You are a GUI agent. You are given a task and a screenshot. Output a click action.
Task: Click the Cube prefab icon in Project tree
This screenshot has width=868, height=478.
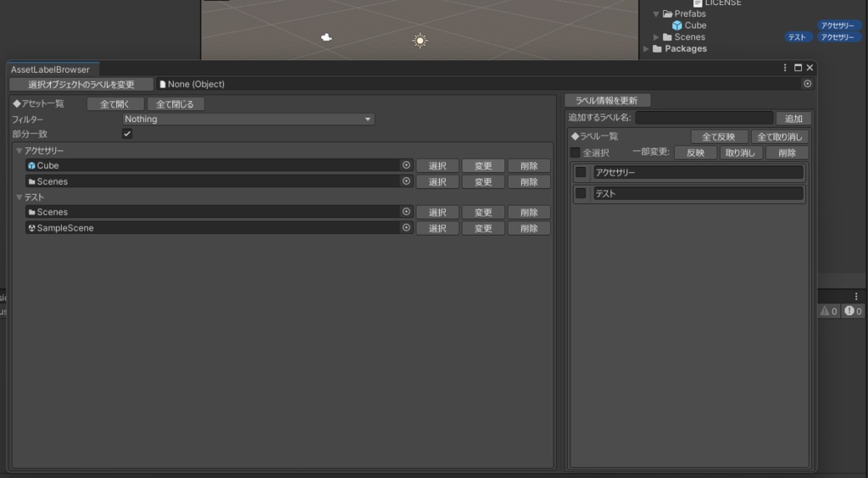[x=676, y=25]
